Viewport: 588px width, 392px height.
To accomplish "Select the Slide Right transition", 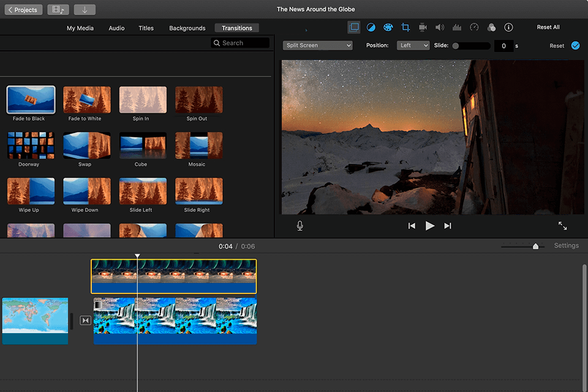I will (x=198, y=191).
